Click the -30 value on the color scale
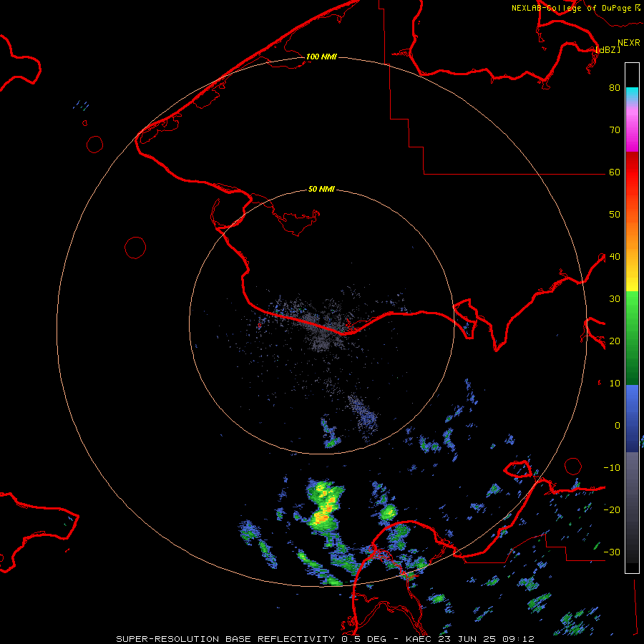 (612, 552)
